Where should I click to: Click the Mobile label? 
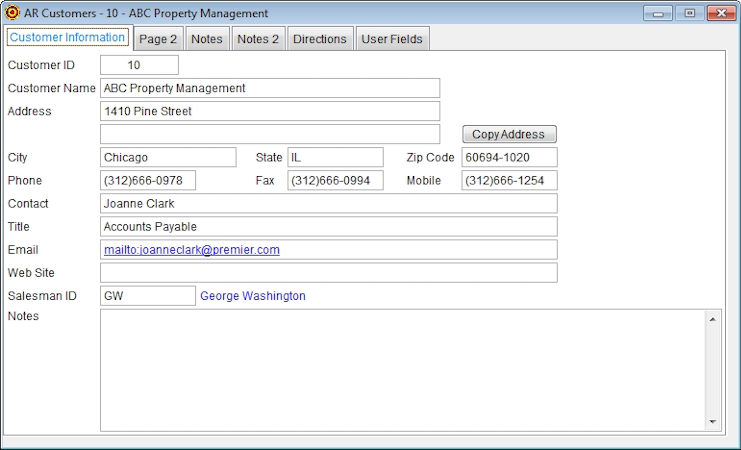[423, 181]
